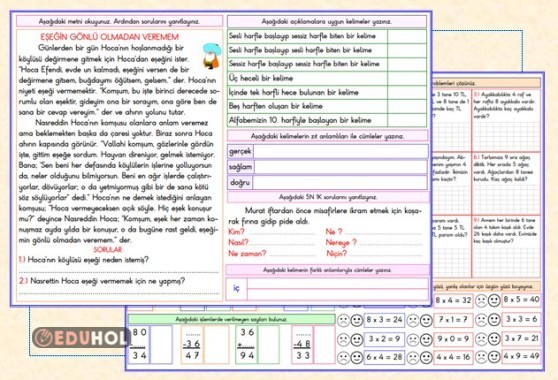Image resolution: width=558 pixels, height=380 pixels.
Task: Click the answer cell for Üç heceli bir kelime
Action: pyautogui.click(x=407, y=78)
